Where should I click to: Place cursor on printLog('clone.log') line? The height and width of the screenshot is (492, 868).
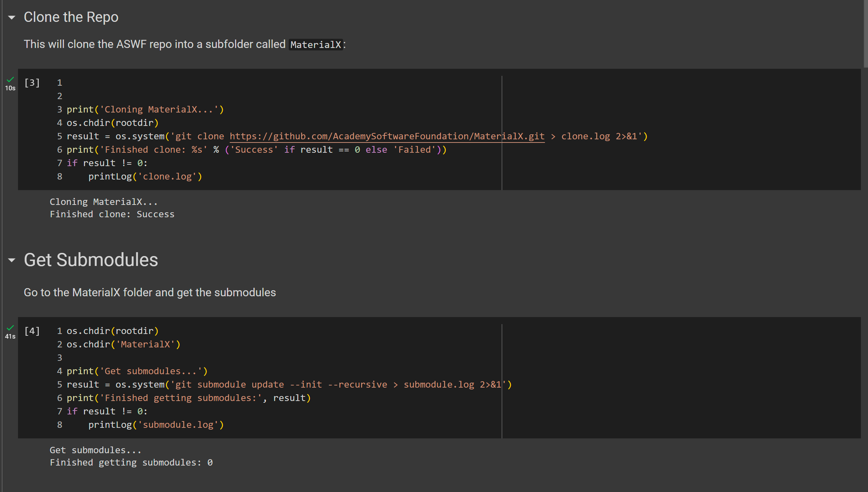point(145,177)
